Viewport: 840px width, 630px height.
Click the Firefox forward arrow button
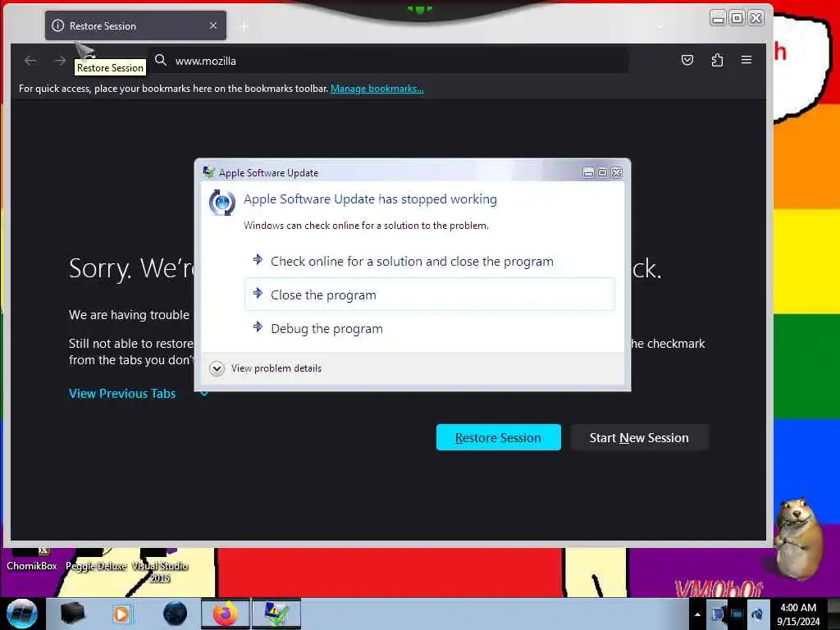tap(60, 61)
